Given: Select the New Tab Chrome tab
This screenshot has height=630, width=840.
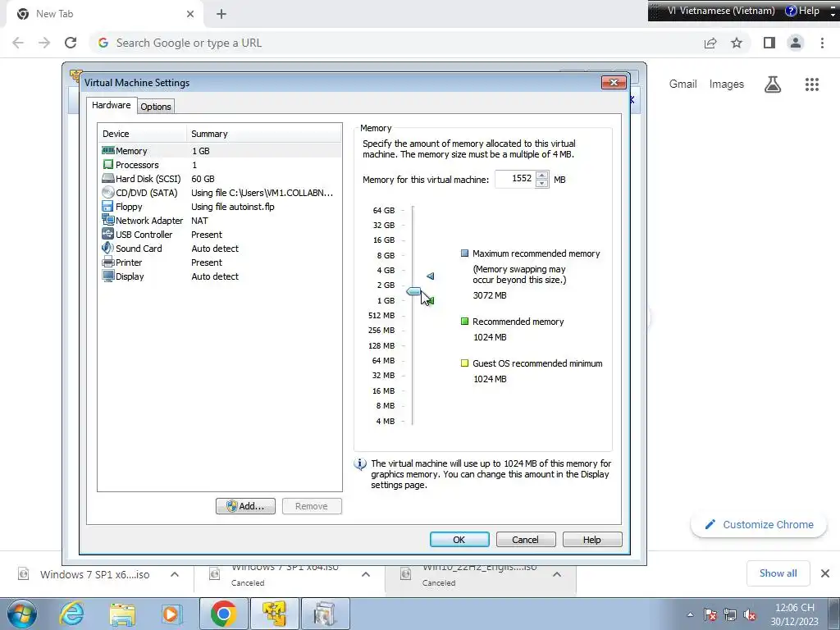Looking at the screenshot, I should pyautogui.click(x=104, y=14).
